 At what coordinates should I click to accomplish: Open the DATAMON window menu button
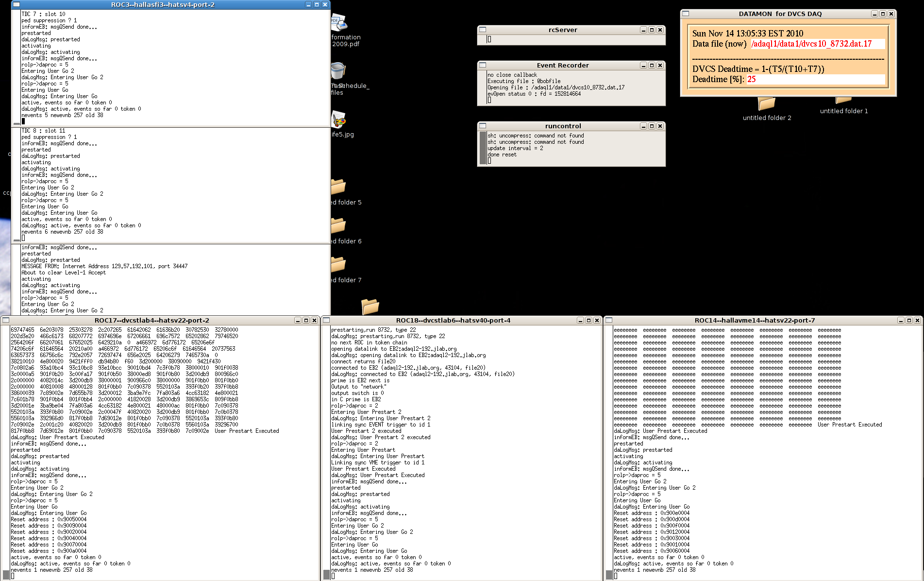point(686,14)
